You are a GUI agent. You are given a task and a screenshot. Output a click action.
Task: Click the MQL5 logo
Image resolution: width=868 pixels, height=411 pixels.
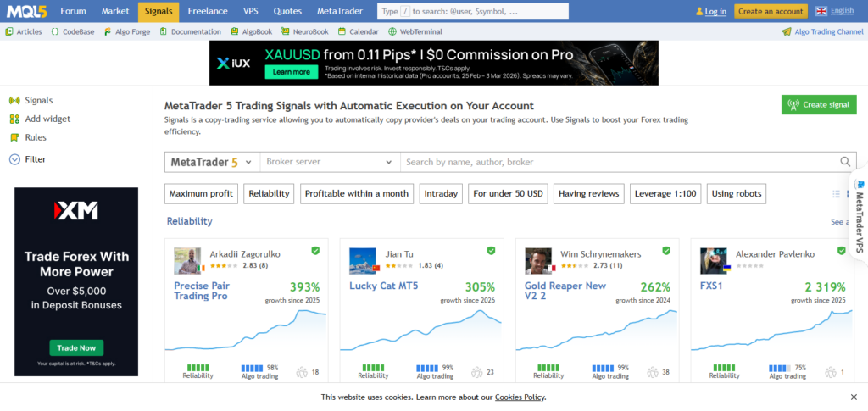pyautogui.click(x=26, y=11)
